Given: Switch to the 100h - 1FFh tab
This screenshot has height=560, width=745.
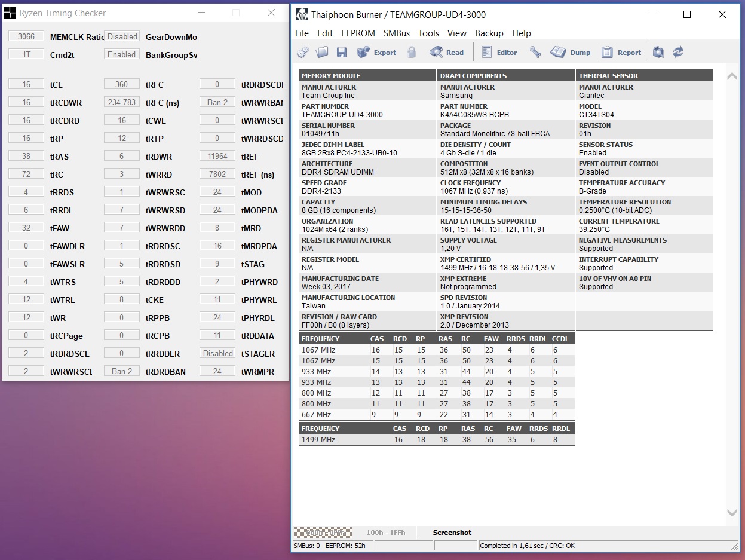Looking at the screenshot, I should pyautogui.click(x=386, y=533).
